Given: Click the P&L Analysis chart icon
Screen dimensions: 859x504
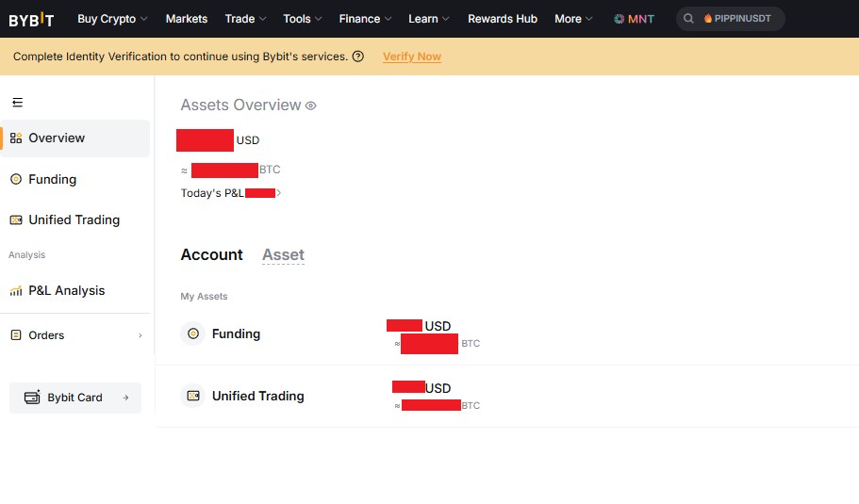Looking at the screenshot, I should point(16,290).
